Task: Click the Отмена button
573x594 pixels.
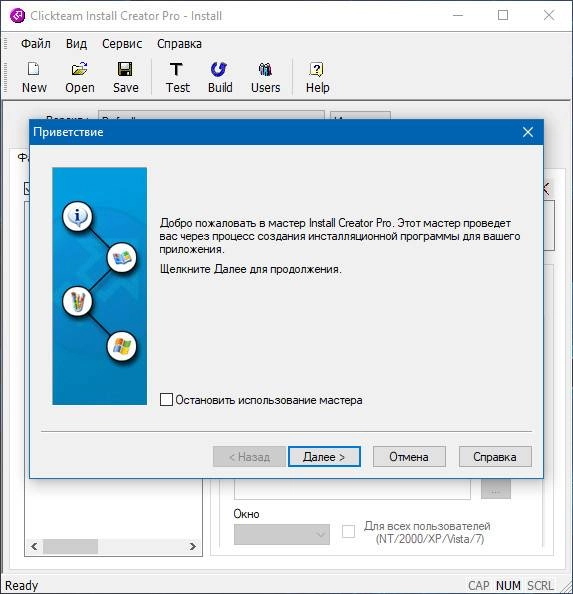Action: [x=409, y=456]
